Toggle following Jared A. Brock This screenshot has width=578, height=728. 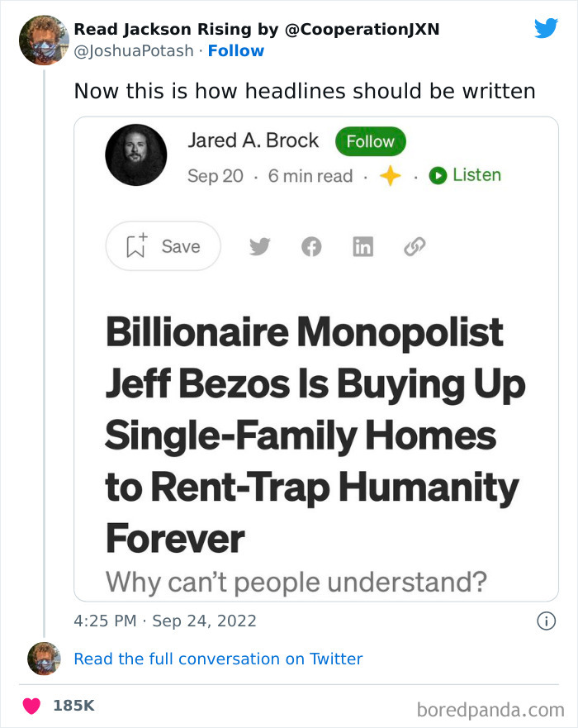pyautogui.click(x=370, y=140)
